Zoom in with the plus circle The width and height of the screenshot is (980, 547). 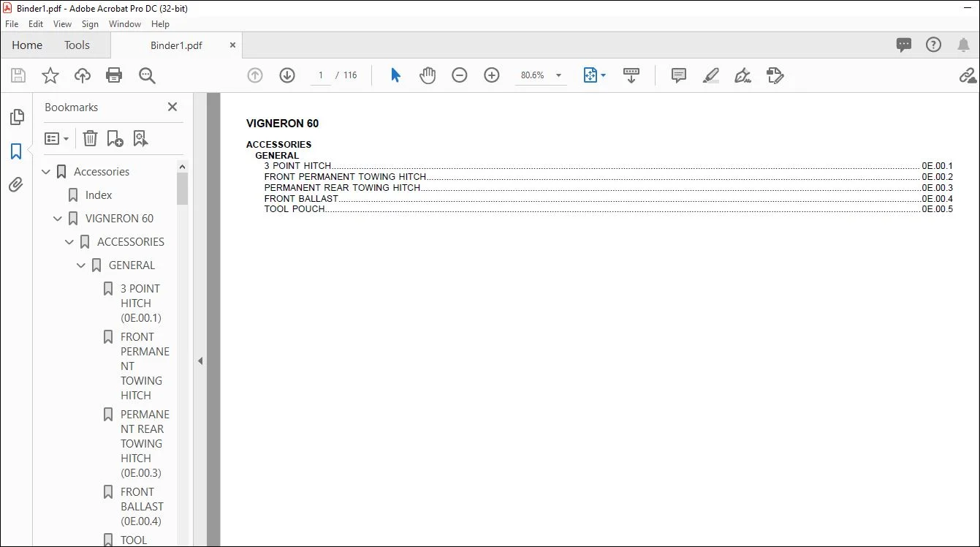(x=492, y=75)
